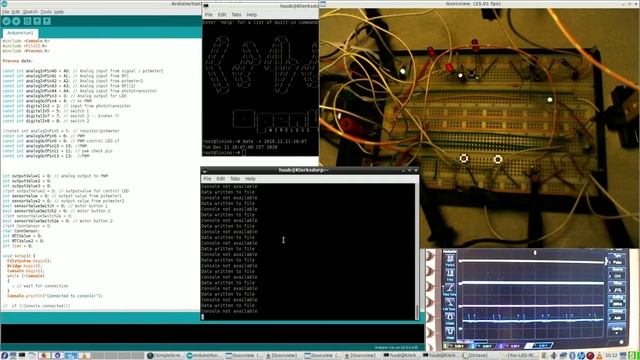Open Edit menu in lower terminal window
Image resolution: width=640 pixels, height=360 pixels.
tap(221, 178)
